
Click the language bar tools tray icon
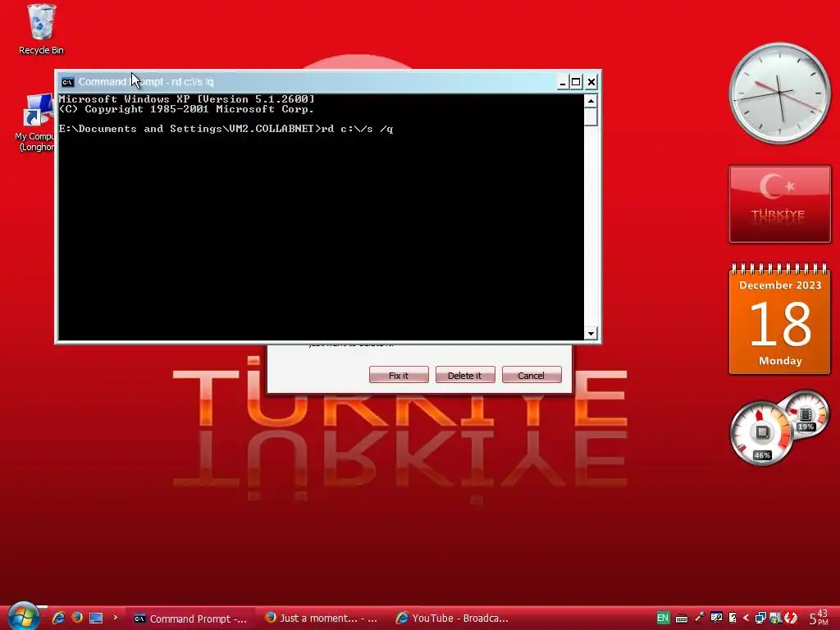click(x=715, y=619)
